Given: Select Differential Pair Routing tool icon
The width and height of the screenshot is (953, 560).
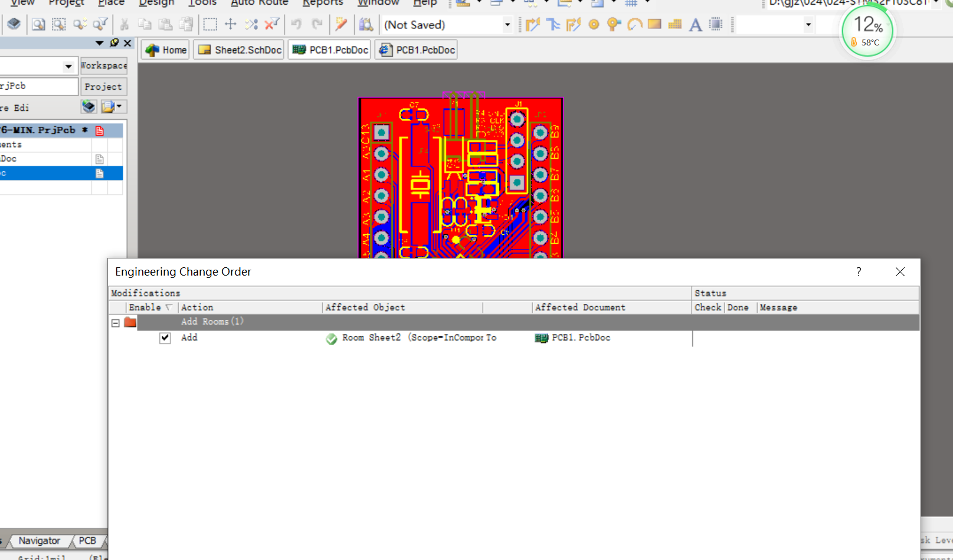Looking at the screenshot, I should point(574,24).
